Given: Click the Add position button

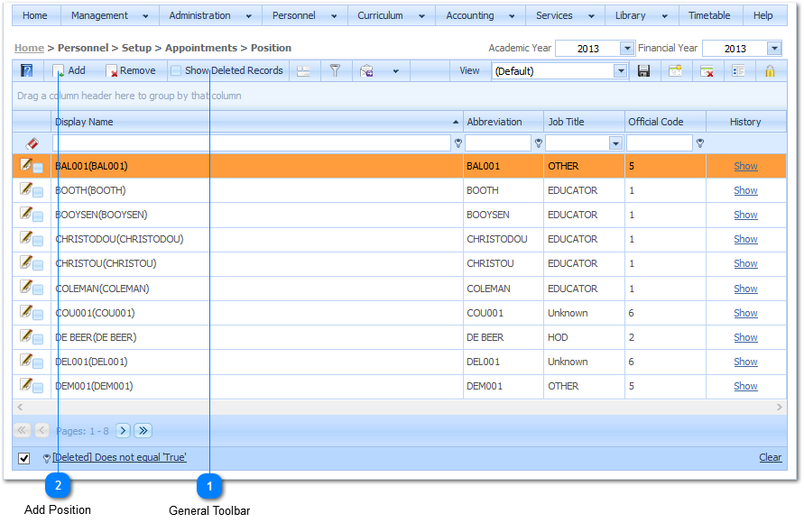Looking at the screenshot, I should point(69,70).
